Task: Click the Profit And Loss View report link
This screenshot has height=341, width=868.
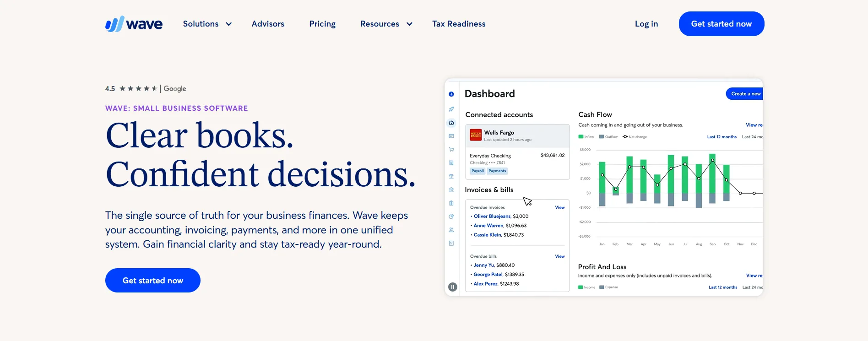Action: pyautogui.click(x=754, y=276)
